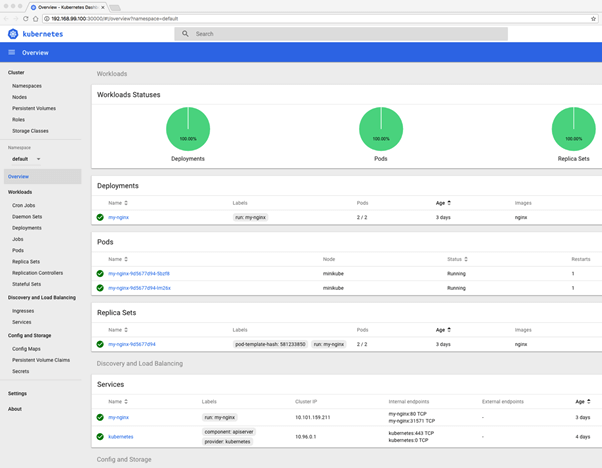This screenshot has height=468, width=602.
Task: Open replica set my-nginx-9d5677d94 link
Action: (x=132, y=344)
